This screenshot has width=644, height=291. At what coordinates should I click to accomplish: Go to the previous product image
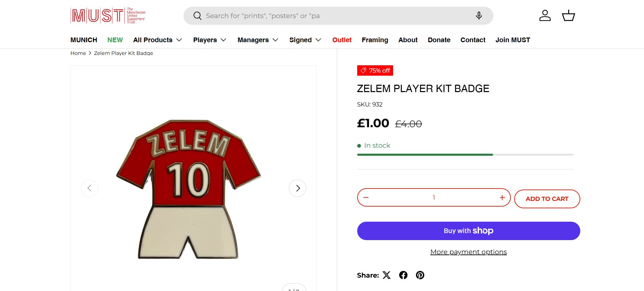[90, 188]
